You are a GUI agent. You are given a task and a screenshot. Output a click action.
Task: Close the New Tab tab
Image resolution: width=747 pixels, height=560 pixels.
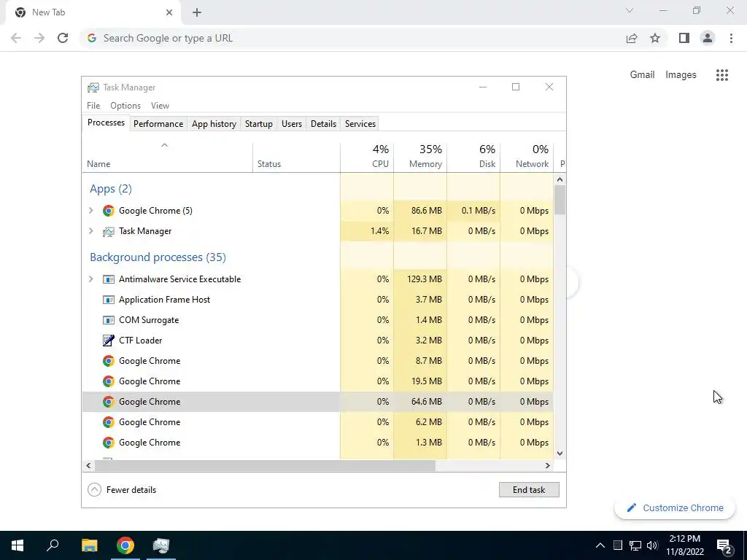coord(169,12)
